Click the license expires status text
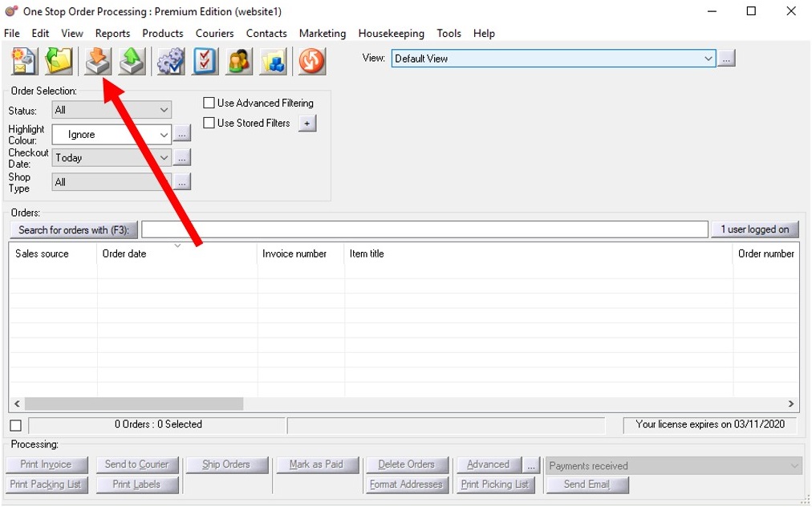 710,424
